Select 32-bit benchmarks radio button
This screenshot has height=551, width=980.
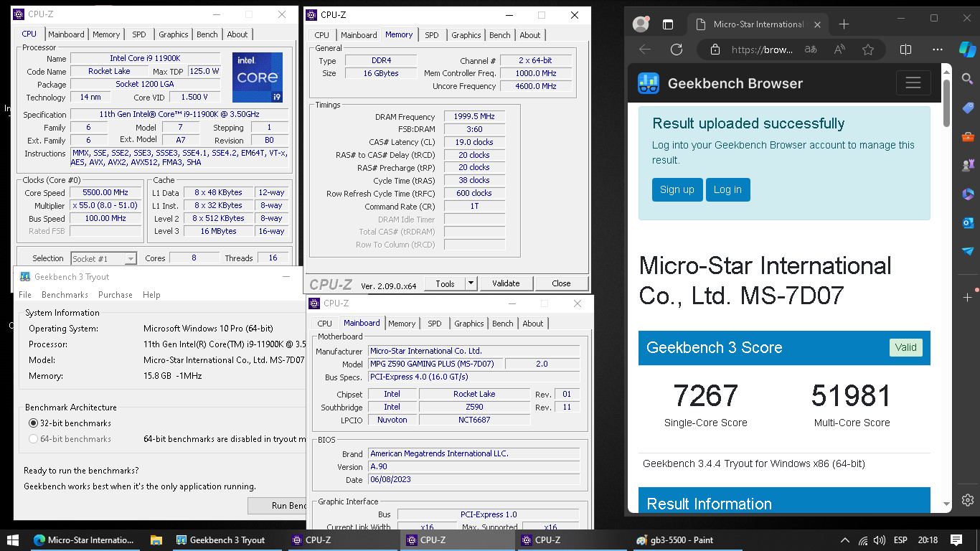point(33,423)
